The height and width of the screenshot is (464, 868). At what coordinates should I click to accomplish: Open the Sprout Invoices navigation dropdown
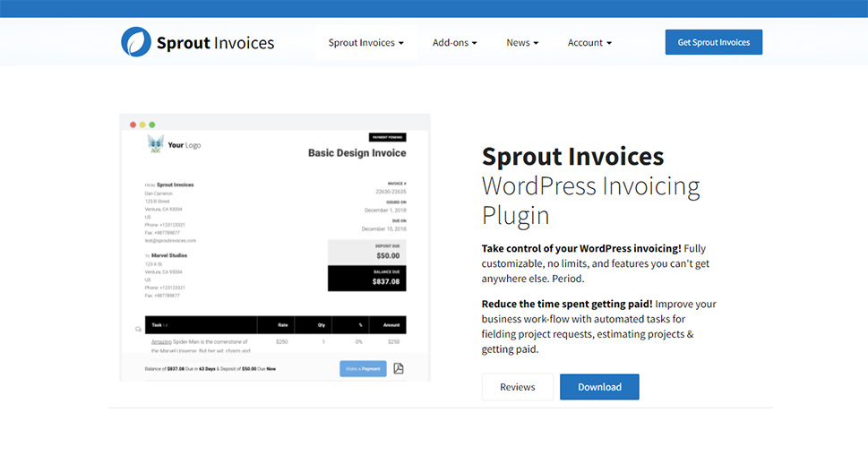(365, 43)
